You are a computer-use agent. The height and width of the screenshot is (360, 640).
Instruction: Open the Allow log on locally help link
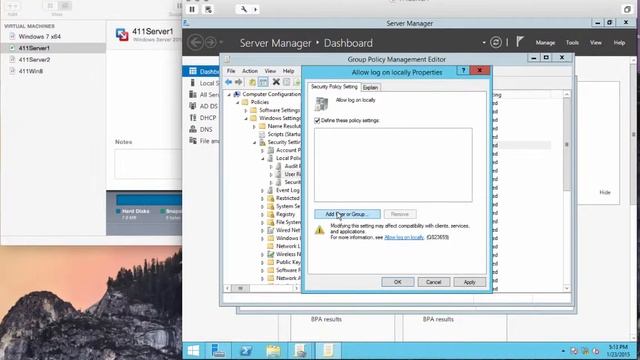404,237
